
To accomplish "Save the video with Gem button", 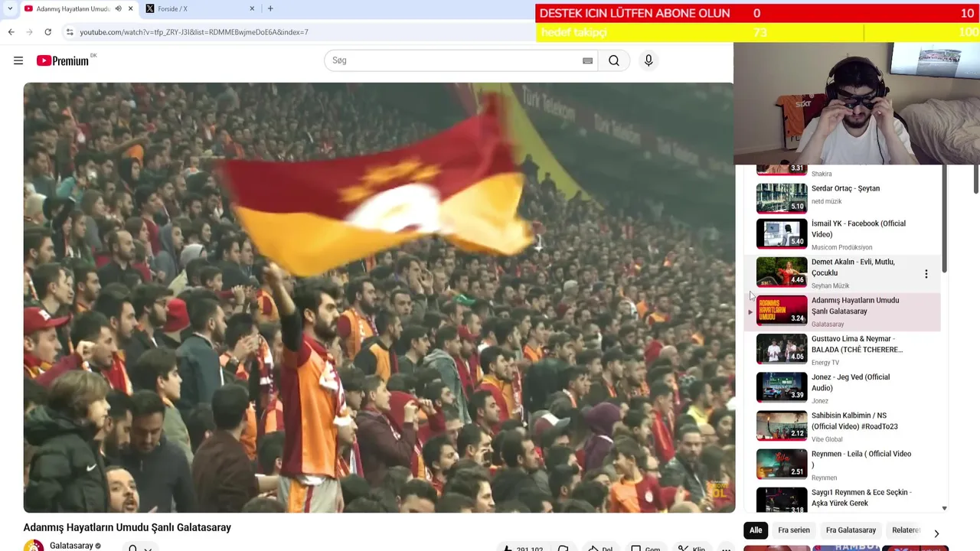I will [x=646, y=548].
